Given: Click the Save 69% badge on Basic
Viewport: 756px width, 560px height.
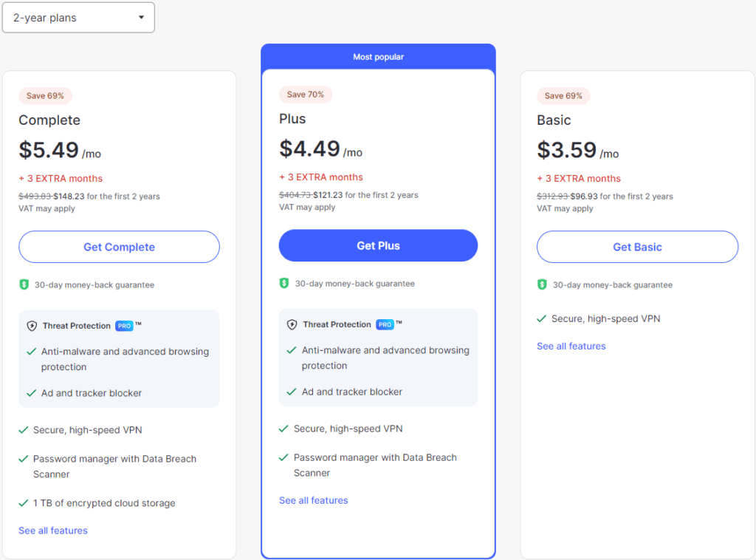Looking at the screenshot, I should pyautogui.click(x=563, y=95).
